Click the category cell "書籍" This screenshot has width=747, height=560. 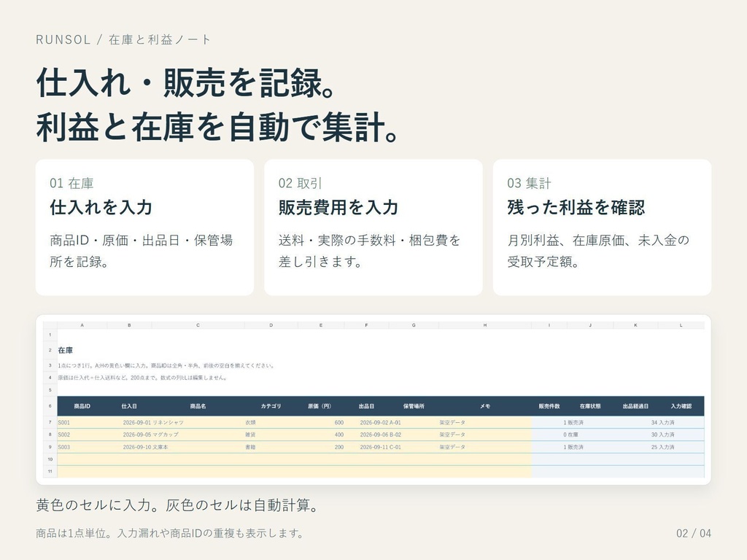pos(251,447)
